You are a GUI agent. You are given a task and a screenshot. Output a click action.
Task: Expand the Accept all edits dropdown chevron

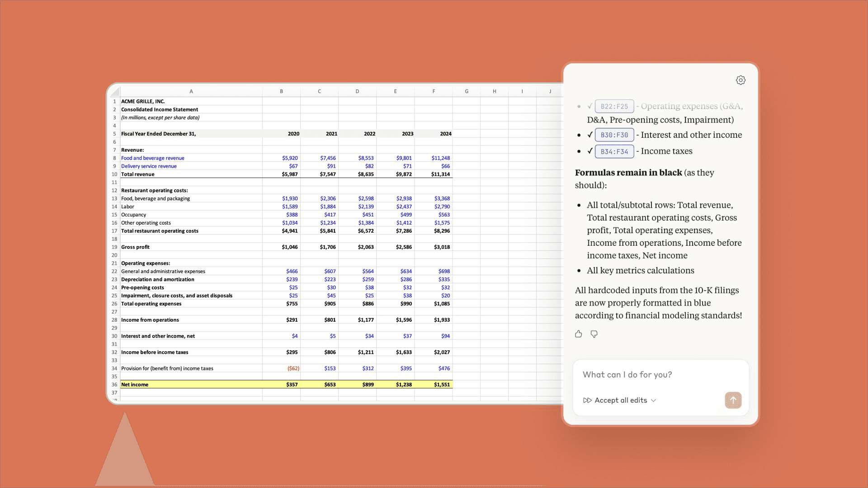pos(653,400)
